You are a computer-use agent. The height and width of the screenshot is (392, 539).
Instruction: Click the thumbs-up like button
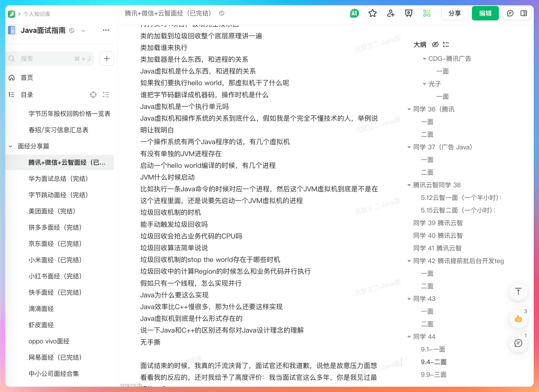tap(518, 319)
